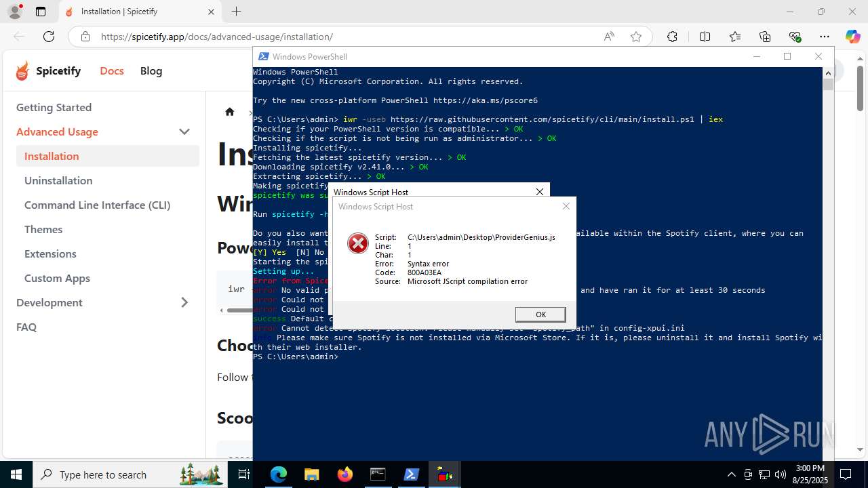This screenshot has height=488, width=868.
Task: Expand the Development section chevron
Action: (184, 302)
